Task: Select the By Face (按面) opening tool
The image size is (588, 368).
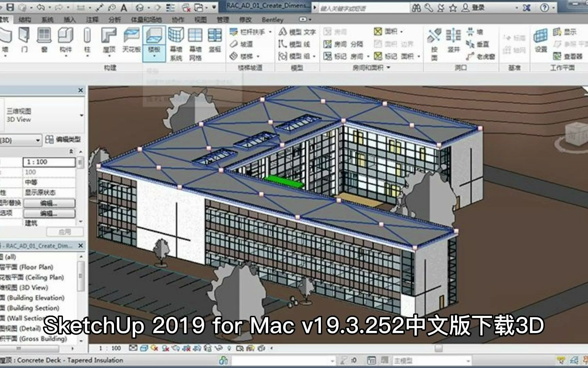Action: (434, 44)
